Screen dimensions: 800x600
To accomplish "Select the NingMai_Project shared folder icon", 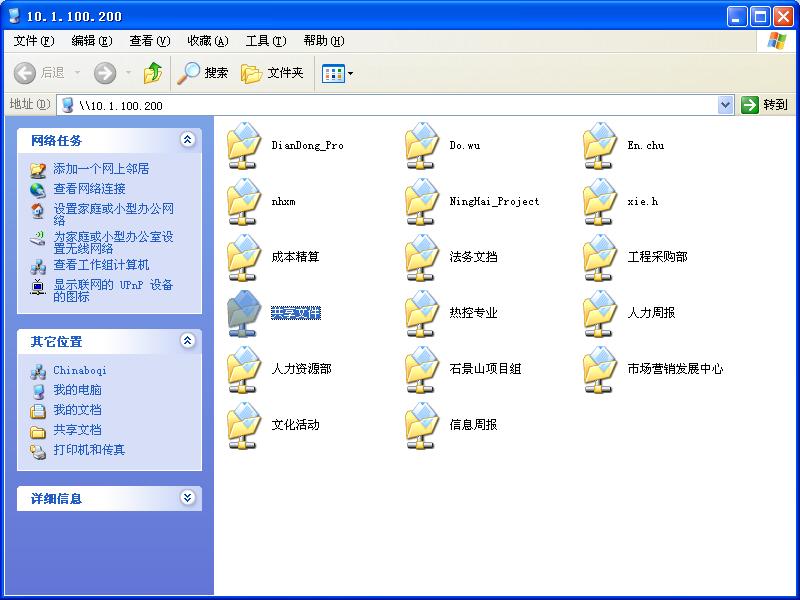I will click(421, 202).
